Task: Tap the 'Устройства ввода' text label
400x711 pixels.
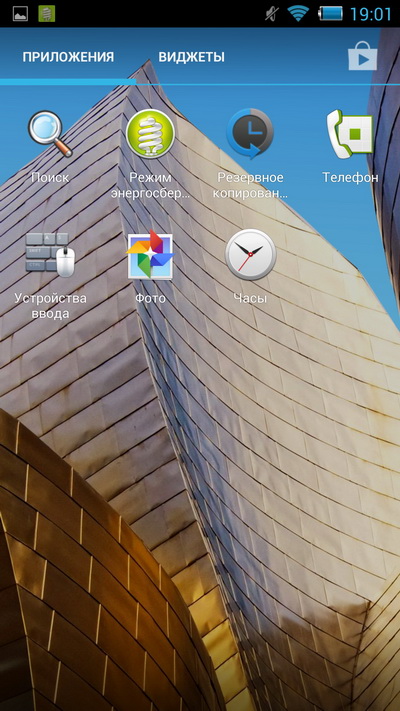Action: (x=50, y=306)
